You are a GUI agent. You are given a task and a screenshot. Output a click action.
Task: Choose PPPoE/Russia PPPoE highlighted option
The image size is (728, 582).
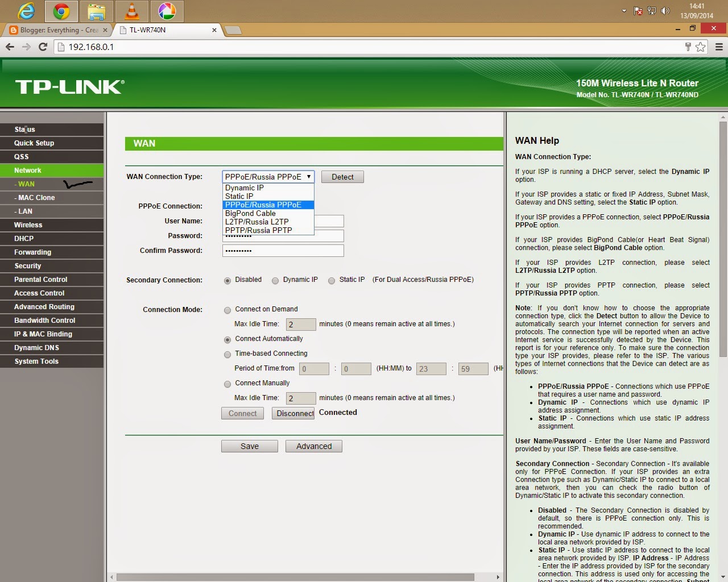pos(268,205)
